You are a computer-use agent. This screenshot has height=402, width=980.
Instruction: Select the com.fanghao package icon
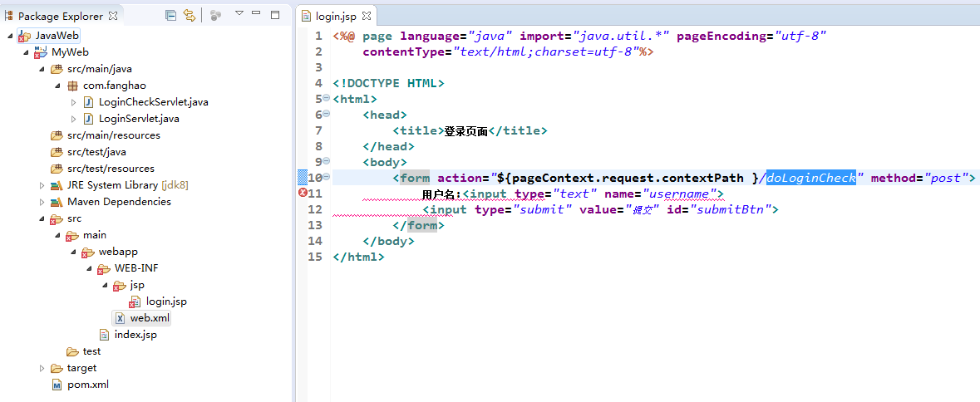[x=72, y=86]
